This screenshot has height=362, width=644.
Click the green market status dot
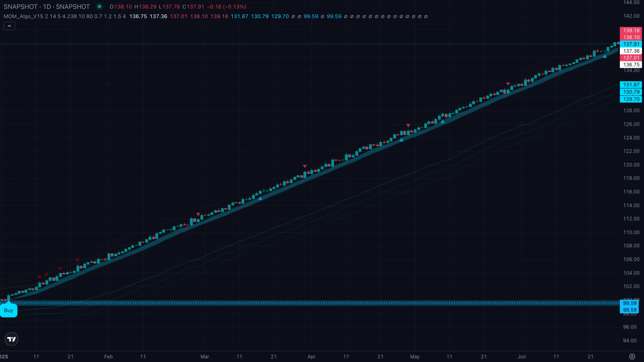(x=99, y=6)
